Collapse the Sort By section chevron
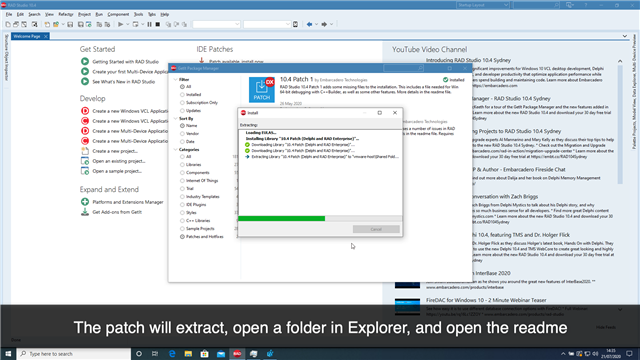Image resolution: width=640 pixels, height=360 pixels. pyautogui.click(x=176, y=118)
